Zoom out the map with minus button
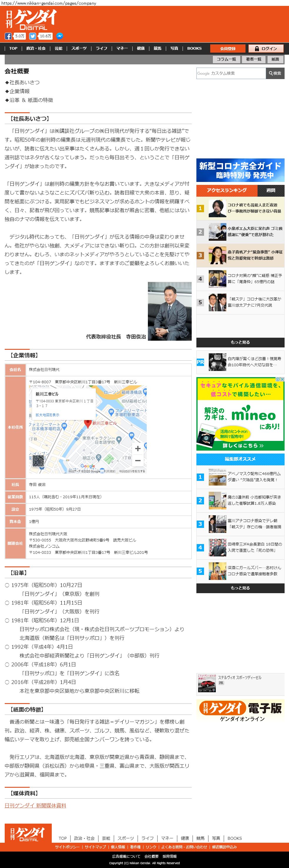The width and height of the screenshot is (289, 868). click(138, 461)
